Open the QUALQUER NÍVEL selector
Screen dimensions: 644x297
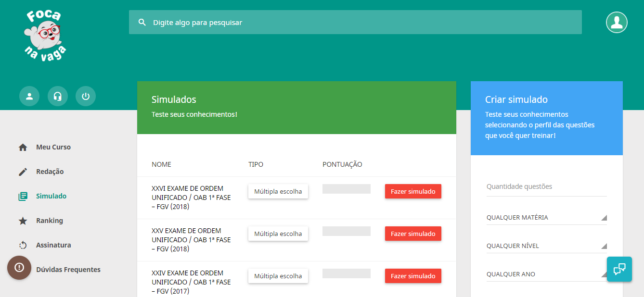click(546, 246)
